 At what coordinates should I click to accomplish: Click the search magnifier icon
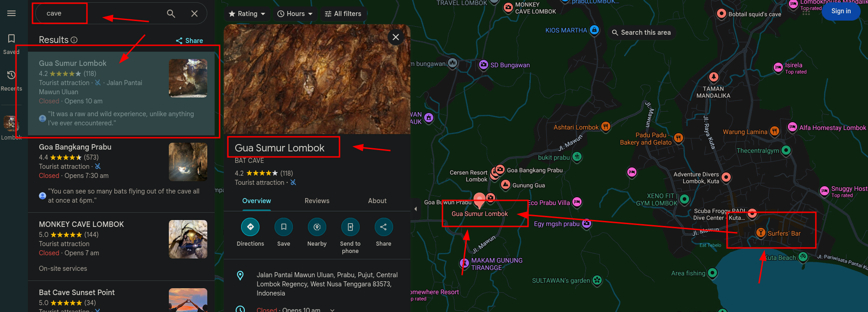[171, 14]
